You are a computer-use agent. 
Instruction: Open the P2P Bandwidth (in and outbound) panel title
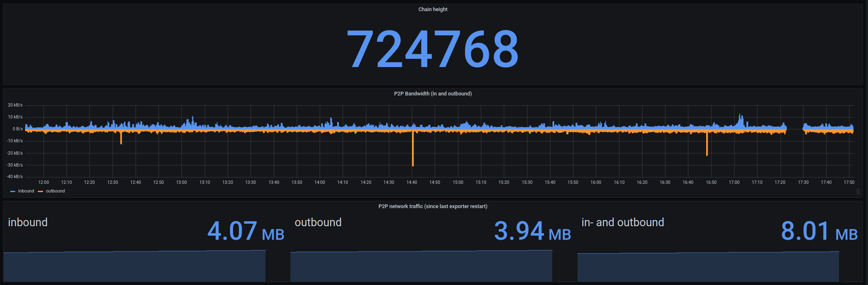point(433,94)
